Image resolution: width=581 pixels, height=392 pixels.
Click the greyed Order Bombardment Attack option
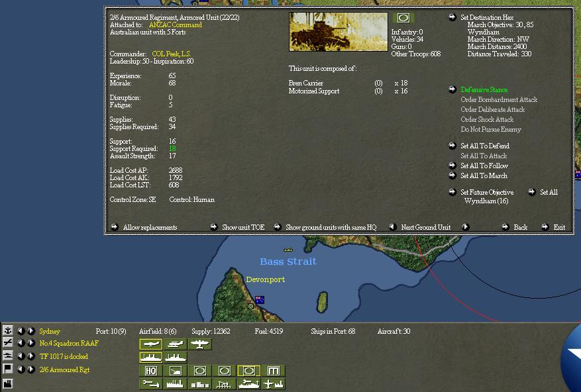pos(499,100)
